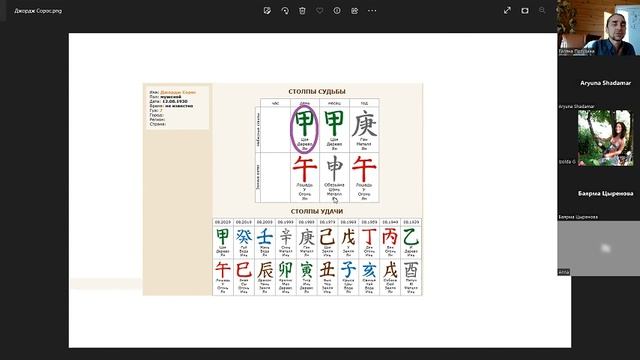Click luck pillar stem 戊
Screen dimensions: 640x360
pos(349,237)
